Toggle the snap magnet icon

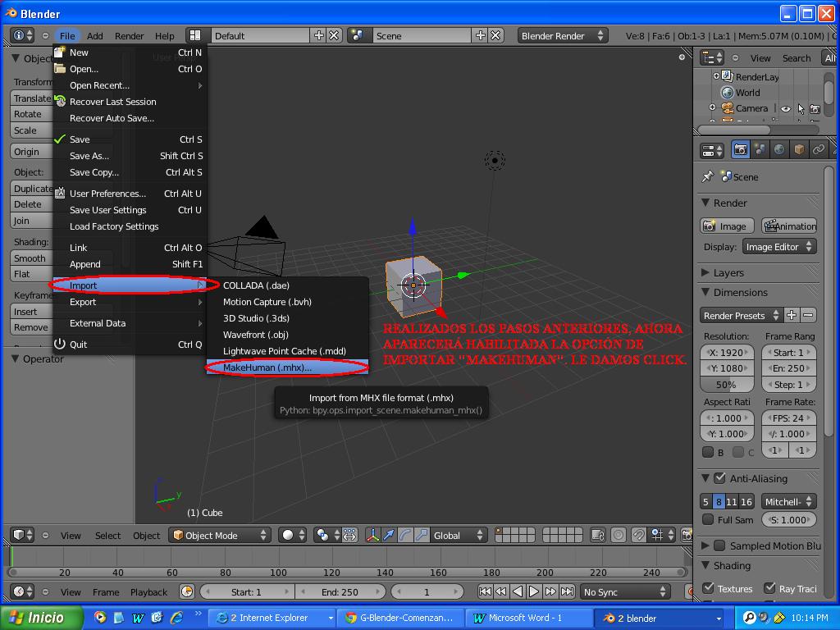(638, 535)
